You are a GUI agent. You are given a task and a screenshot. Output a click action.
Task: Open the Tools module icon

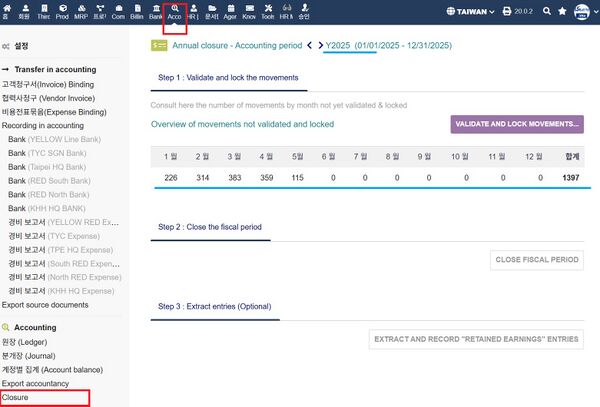[x=268, y=12]
